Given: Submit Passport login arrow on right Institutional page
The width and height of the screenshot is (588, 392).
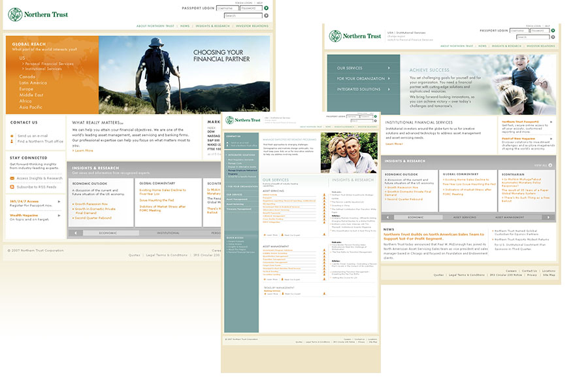Looking at the screenshot, I should 553,31.
